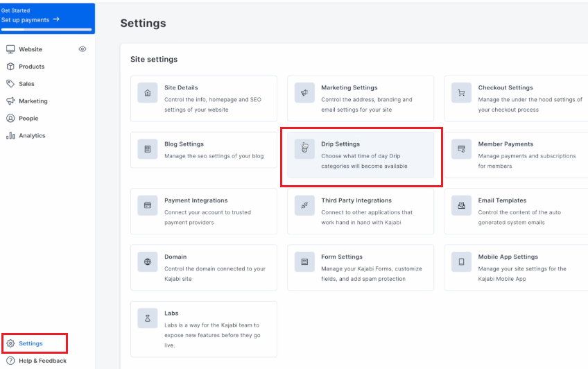The image size is (588, 369).
Task: Click the Blog Settings document icon
Action: coord(148,149)
